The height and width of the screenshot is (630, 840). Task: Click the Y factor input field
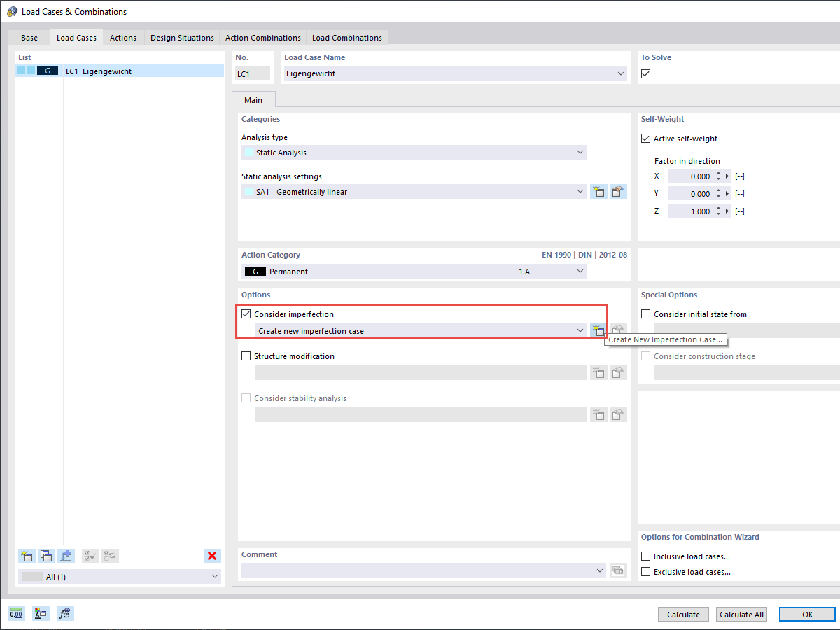point(690,194)
